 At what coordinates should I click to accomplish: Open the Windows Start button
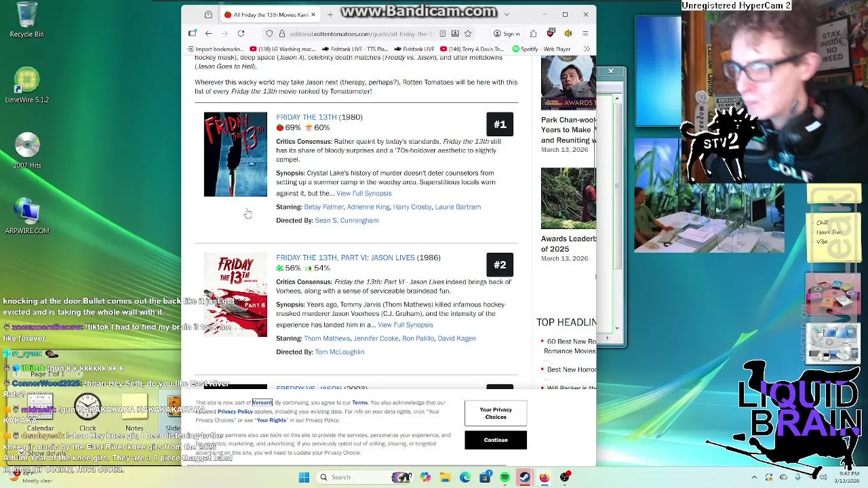(x=304, y=477)
